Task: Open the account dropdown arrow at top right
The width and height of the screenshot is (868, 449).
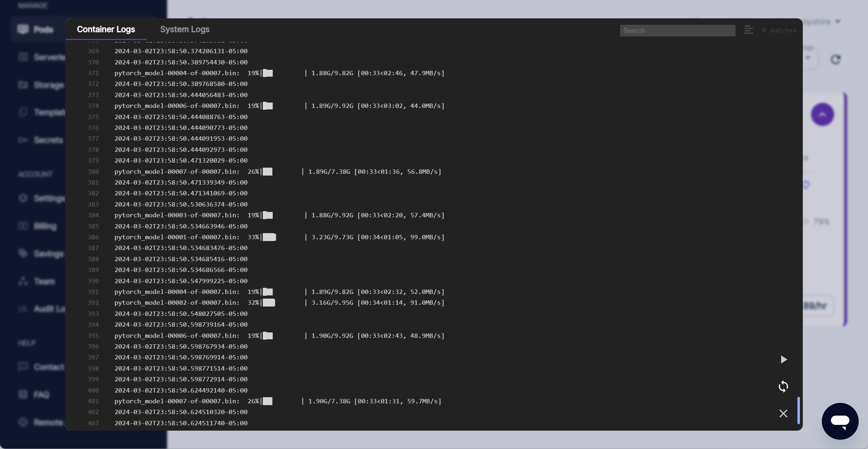Action: click(838, 22)
